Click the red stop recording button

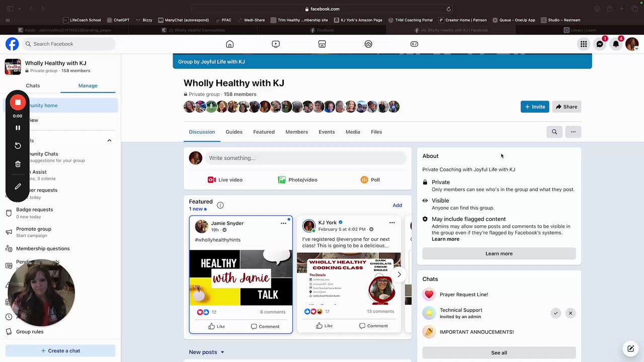[x=18, y=103]
